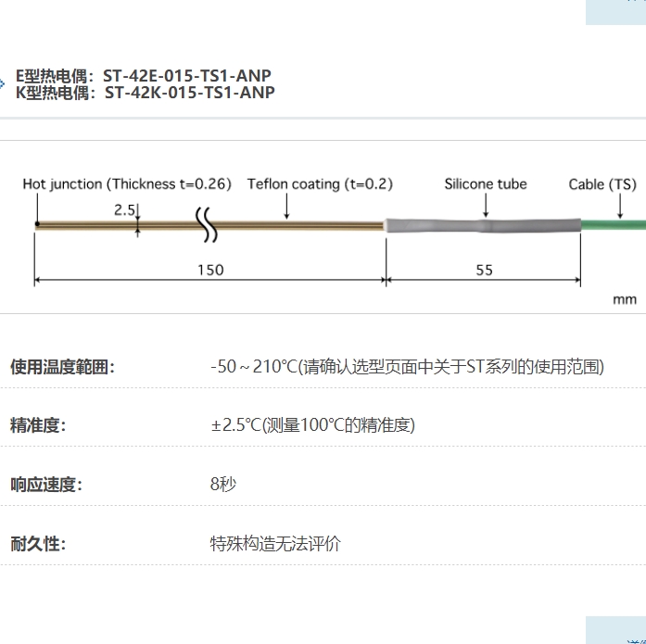The height and width of the screenshot is (644, 646).
Task: Click the 使用温度範囲 label
Action: point(62,367)
